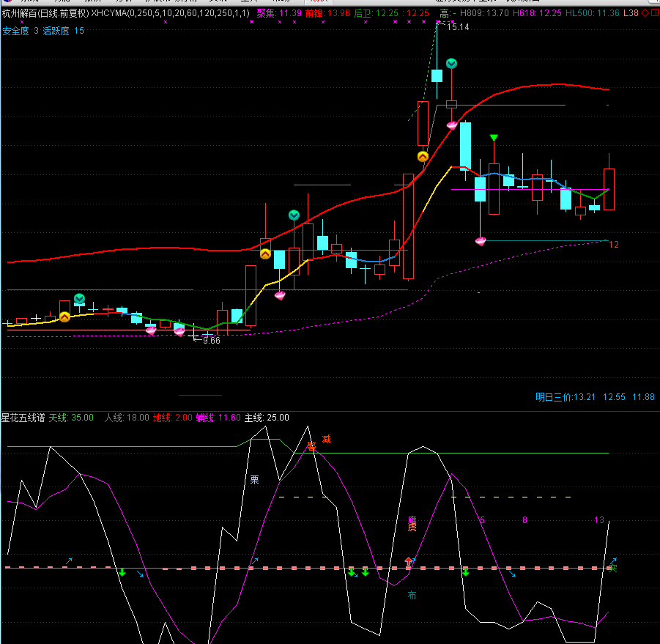This screenshot has height=644, width=660.
Task: Click the HL500: 11.36 header value
Action: (592, 13)
